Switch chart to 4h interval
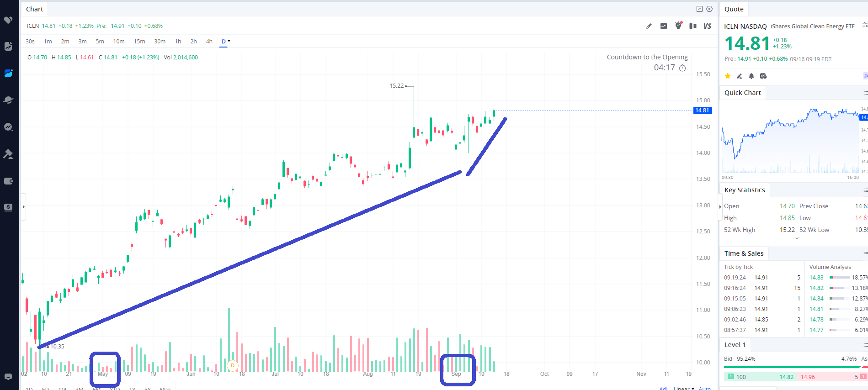This screenshot has height=390, width=868. [209, 41]
